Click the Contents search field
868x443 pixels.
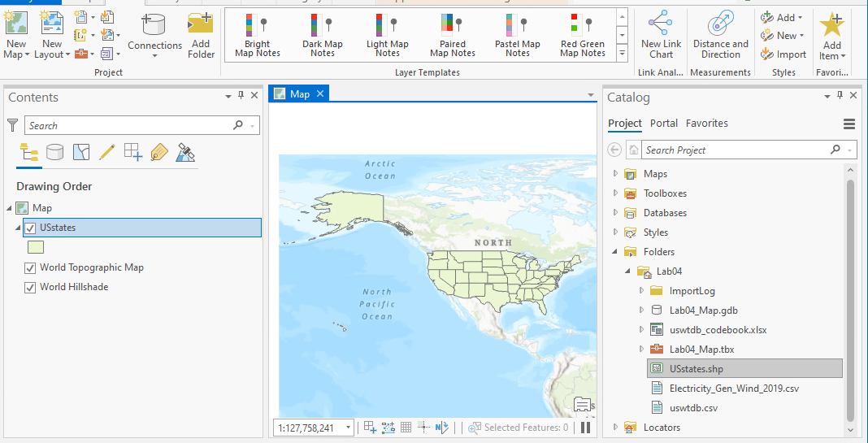(141, 125)
